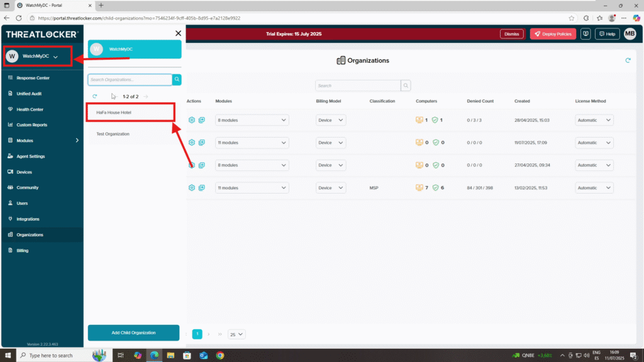Focus the Search Organizations field
This screenshot has width=644, height=362.
[130, 80]
